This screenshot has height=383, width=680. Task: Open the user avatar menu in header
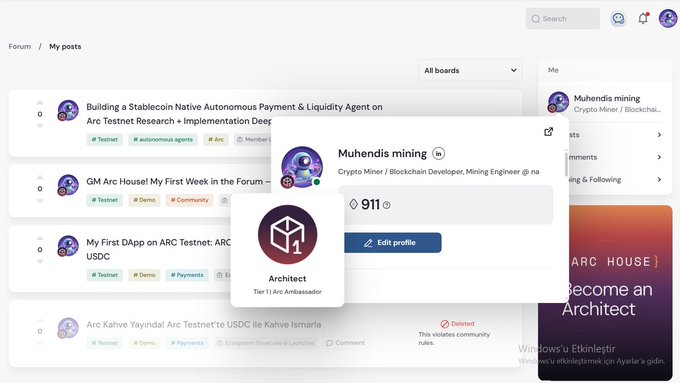[668, 19]
